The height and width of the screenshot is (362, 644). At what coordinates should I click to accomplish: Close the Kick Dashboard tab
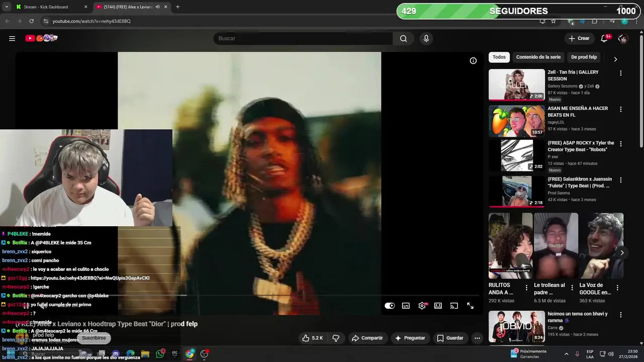86,7
